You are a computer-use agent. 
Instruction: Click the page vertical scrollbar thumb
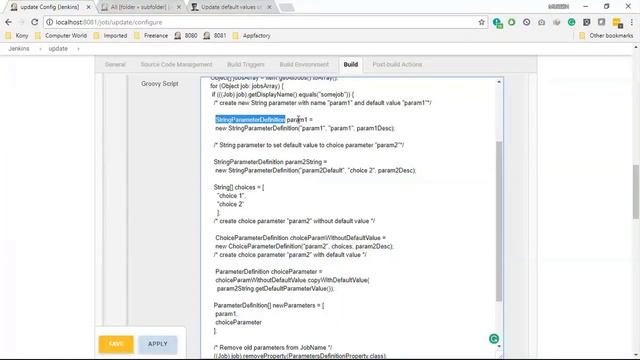coord(636,192)
